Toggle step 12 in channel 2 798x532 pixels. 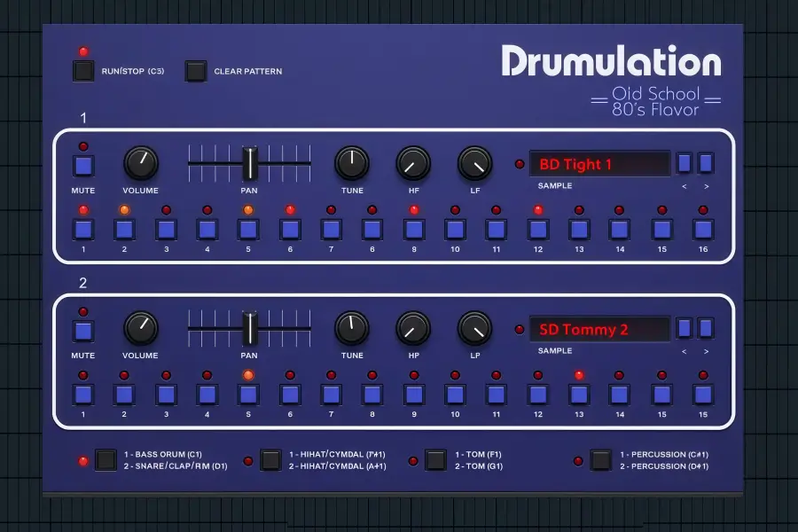[538, 395]
